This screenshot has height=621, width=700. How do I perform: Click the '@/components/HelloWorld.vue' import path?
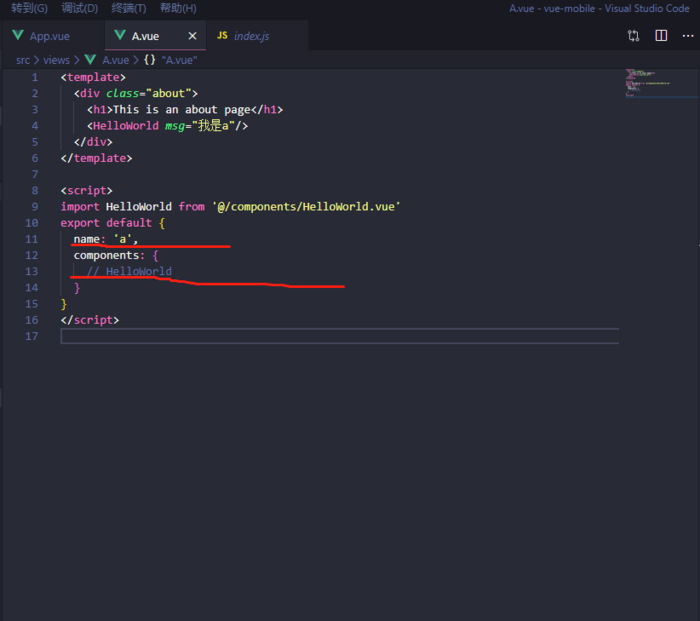306,207
